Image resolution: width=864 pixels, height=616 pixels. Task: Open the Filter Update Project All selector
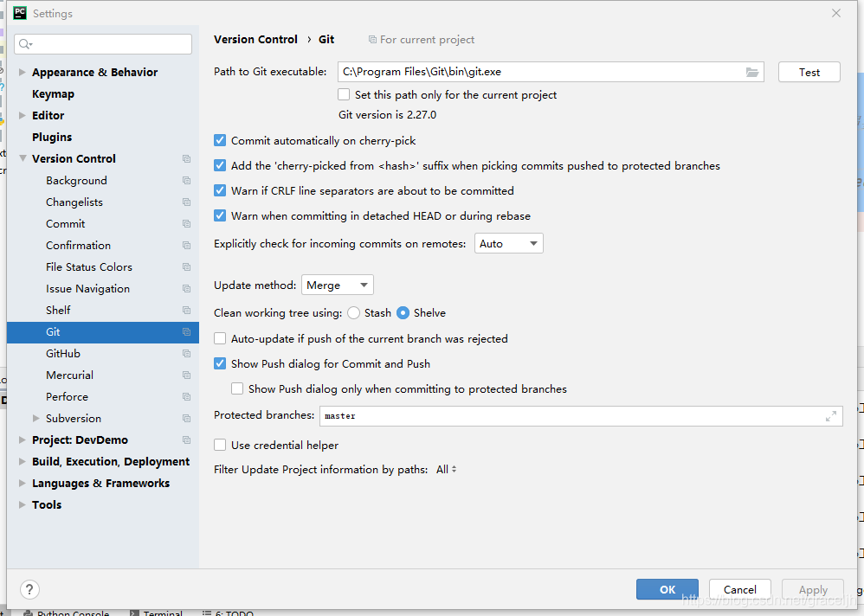(x=447, y=470)
